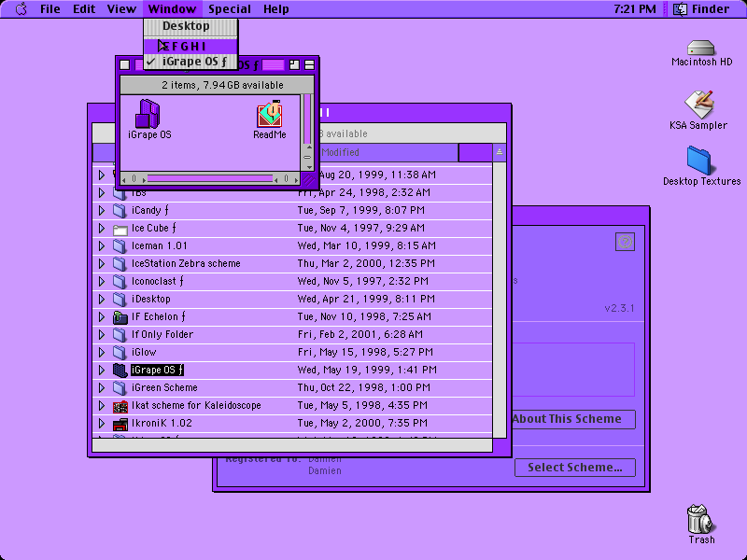Open the Help menu
Screen dimensions: 747x560
click(276, 9)
